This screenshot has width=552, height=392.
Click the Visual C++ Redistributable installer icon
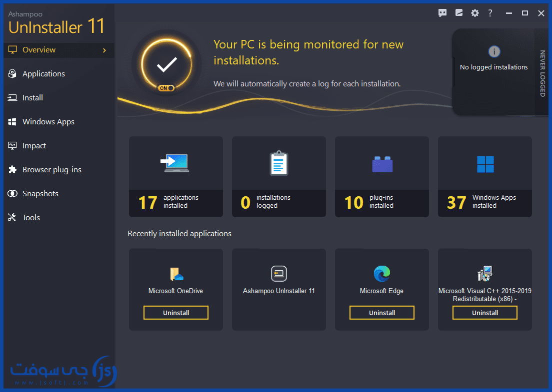pos(485,274)
